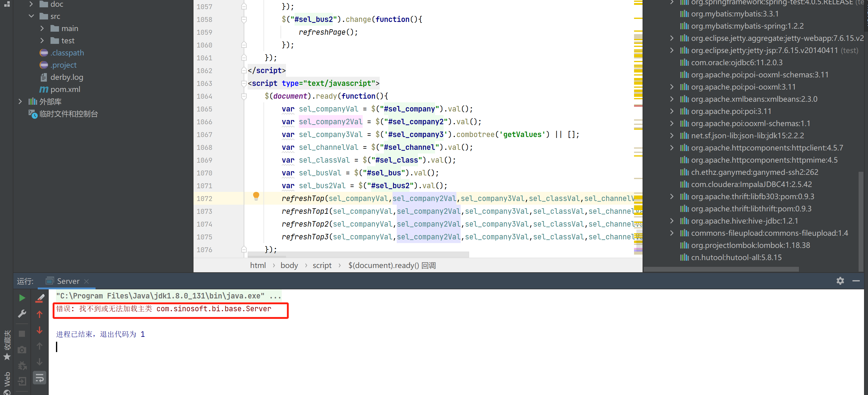Click the star icon on 收藏夹 sidebar
868x395 pixels.
(7, 357)
